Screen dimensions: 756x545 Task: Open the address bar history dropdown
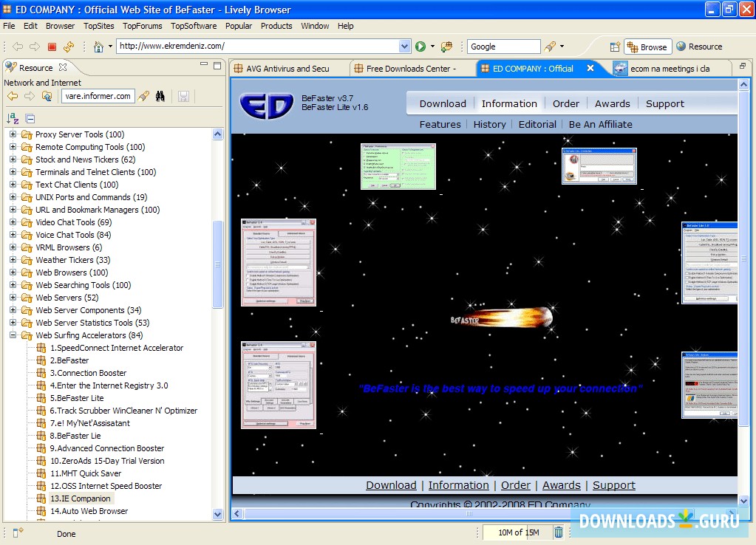(406, 46)
